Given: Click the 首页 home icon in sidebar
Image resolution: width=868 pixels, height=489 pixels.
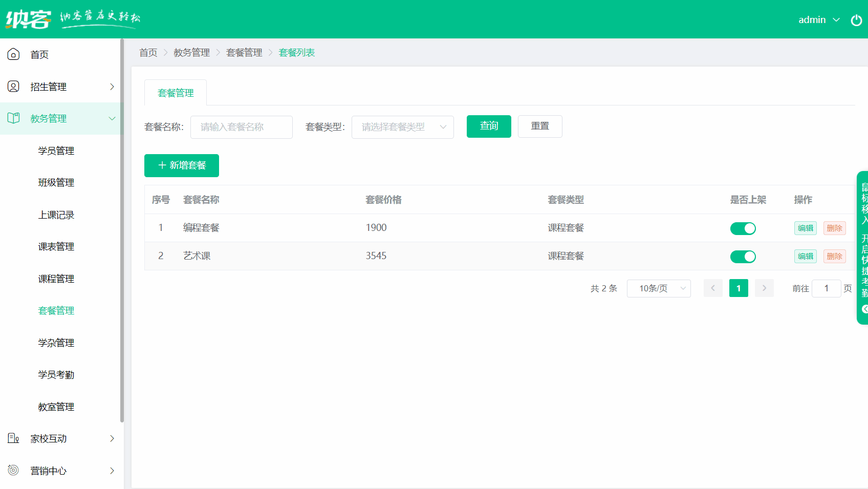Looking at the screenshot, I should click(13, 54).
